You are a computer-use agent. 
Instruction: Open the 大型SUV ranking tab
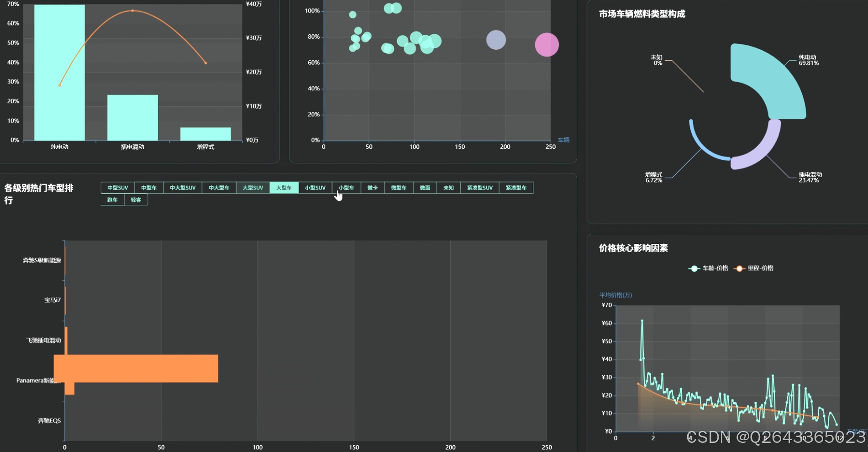pyautogui.click(x=253, y=188)
